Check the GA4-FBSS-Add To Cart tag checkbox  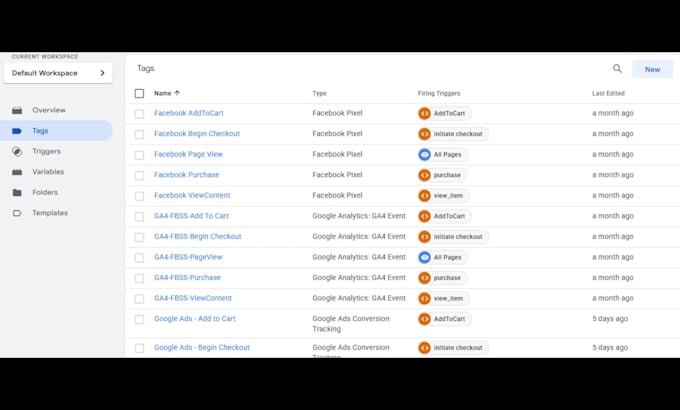(x=139, y=216)
